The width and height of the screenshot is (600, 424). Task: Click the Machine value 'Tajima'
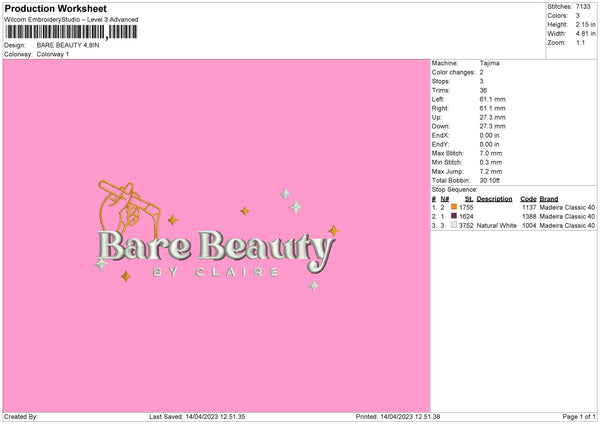click(x=489, y=63)
